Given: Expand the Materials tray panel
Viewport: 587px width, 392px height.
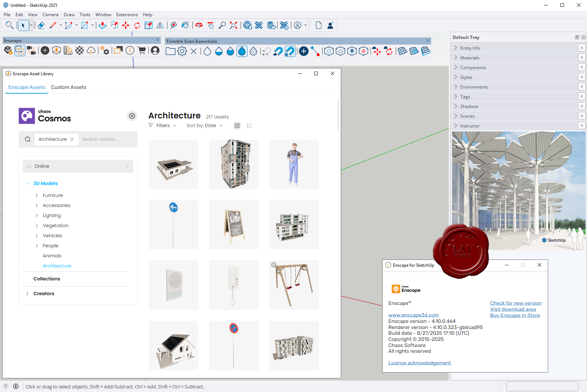Looking at the screenshot, I should pyautogui.click(x=470, y=58).
